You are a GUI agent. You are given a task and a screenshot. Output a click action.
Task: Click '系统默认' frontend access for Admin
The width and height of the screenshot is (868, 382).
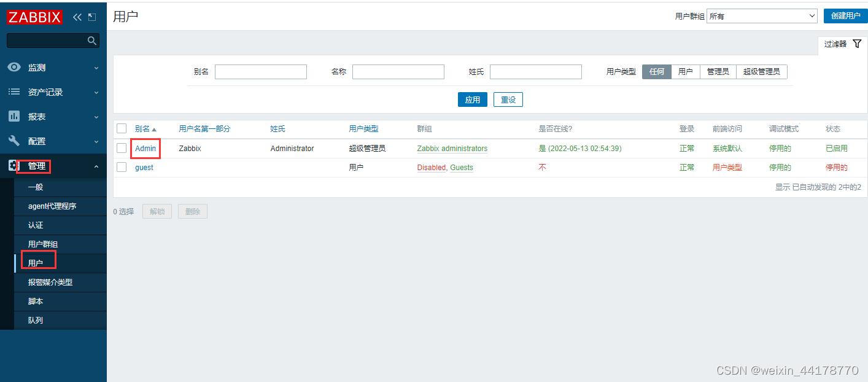727,149
